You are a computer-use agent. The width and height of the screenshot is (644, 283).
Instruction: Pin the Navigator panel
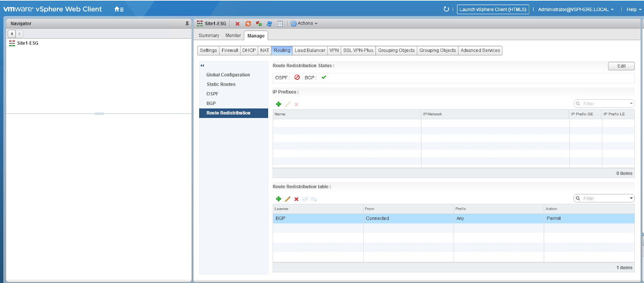187,24
